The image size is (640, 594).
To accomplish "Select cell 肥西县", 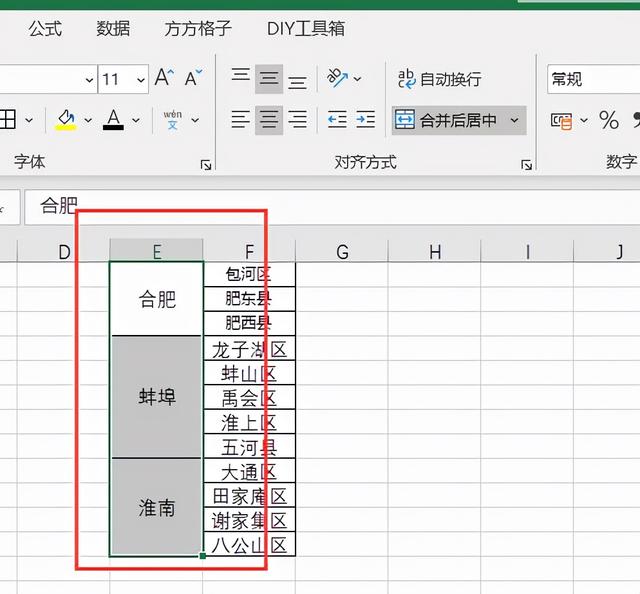I will tap(249, 323).
